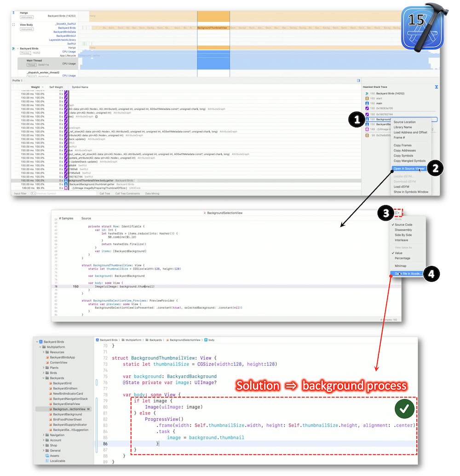Choose Copy Mangled Symbols
The height and width of the screenshot is (476, 460).
coord(409,161)
